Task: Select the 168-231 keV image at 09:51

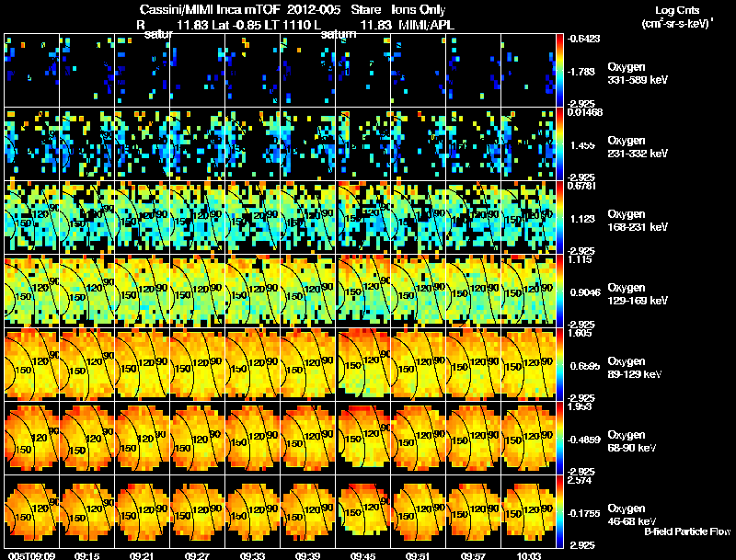Action: tap(419, 217)
